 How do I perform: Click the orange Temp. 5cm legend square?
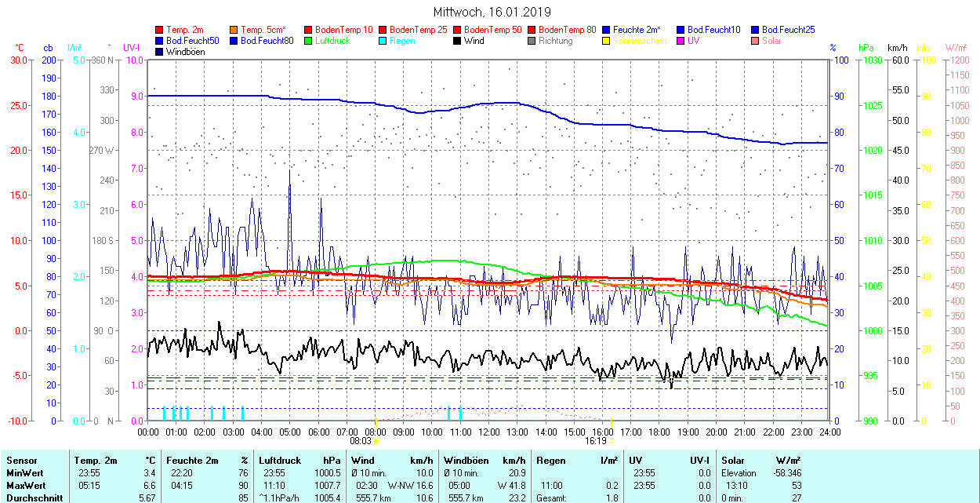pos(234,30)
